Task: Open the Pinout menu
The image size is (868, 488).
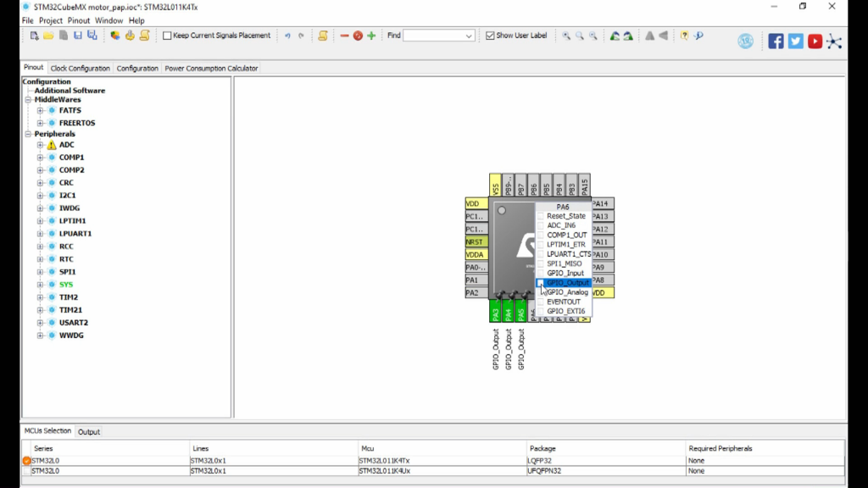Action: click(78, 20)
